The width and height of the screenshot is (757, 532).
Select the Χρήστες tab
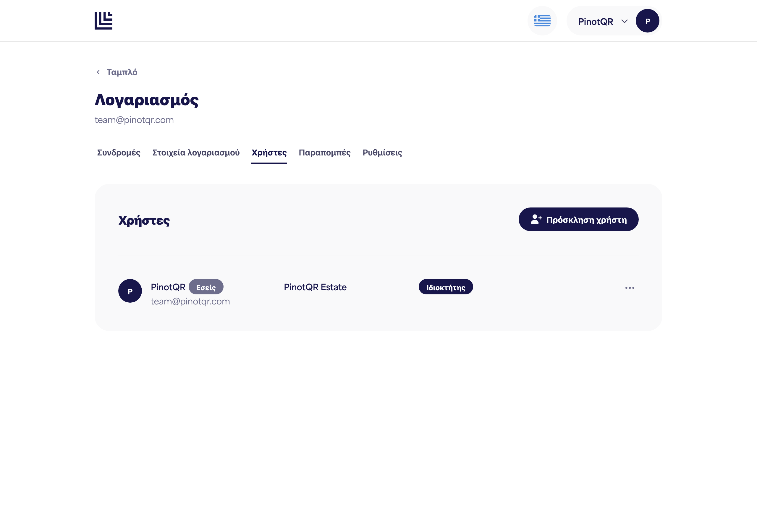[x=269, y=153]
